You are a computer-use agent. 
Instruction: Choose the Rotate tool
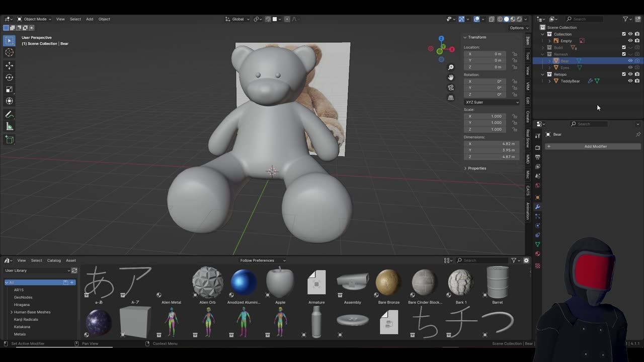pyautogui.click(x=10, y=77)
